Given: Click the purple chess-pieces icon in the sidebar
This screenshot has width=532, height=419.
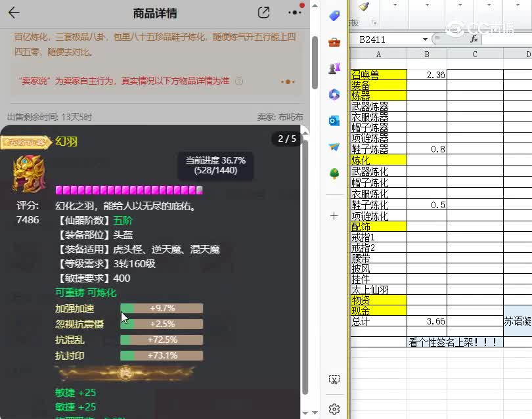Looking at the screenshot, I should 334,66.
